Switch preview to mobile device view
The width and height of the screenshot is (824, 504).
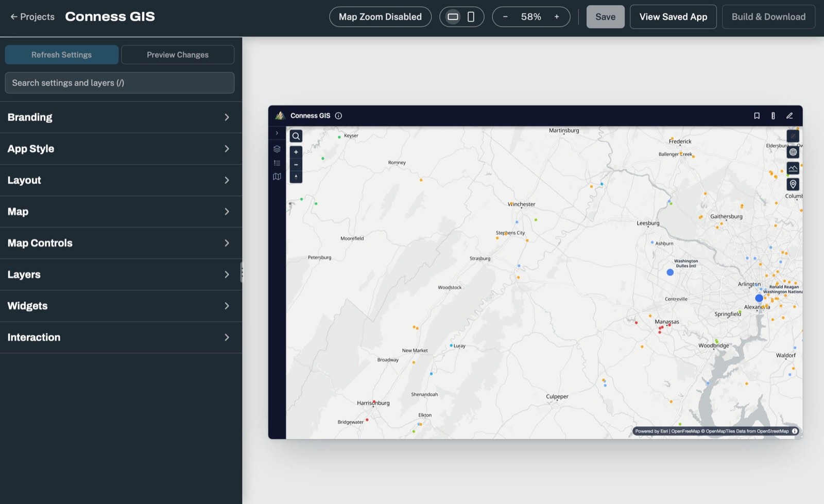pos(471,17)
